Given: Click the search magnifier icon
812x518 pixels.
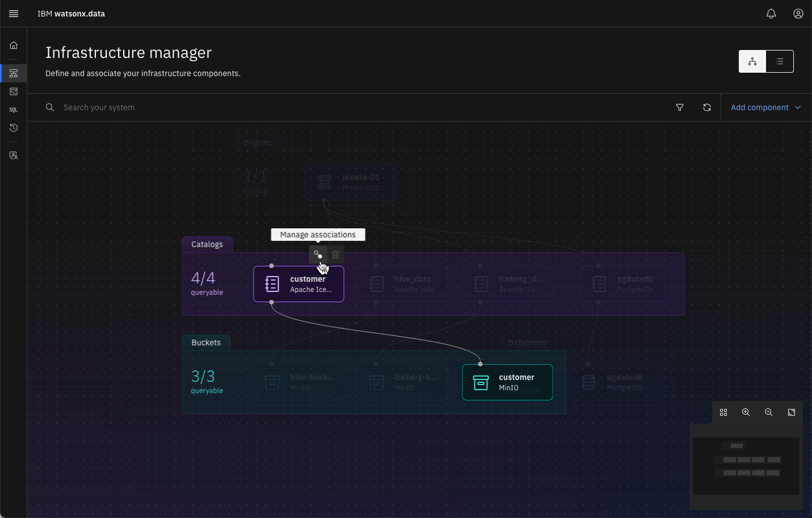Looking at the screenshot, I should [50, 107].
